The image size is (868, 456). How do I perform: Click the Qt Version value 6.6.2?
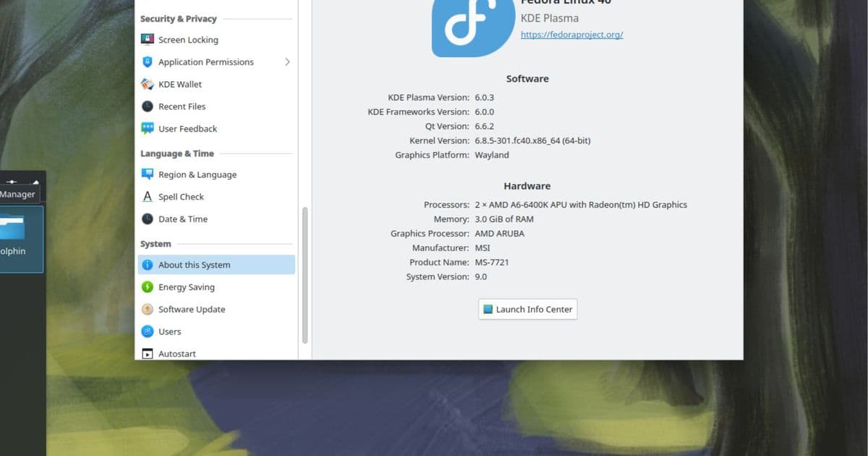[x=484, y=126]
